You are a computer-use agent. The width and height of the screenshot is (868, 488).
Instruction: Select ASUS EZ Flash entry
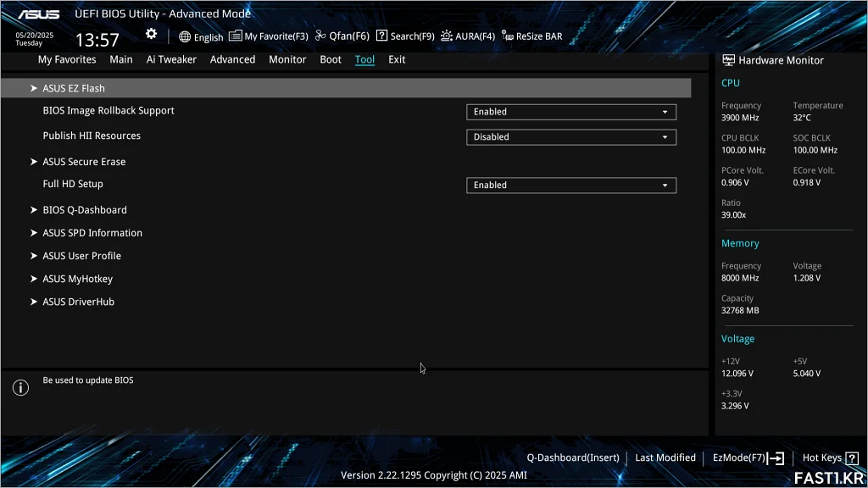coord(346,88)
